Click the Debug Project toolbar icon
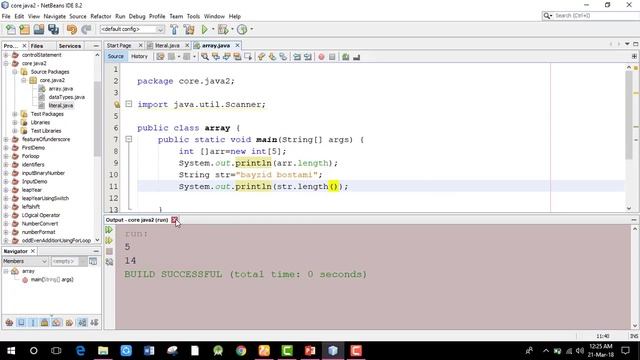Image resolution: width=640 pixels, height=360 pixels. [223, 29]
